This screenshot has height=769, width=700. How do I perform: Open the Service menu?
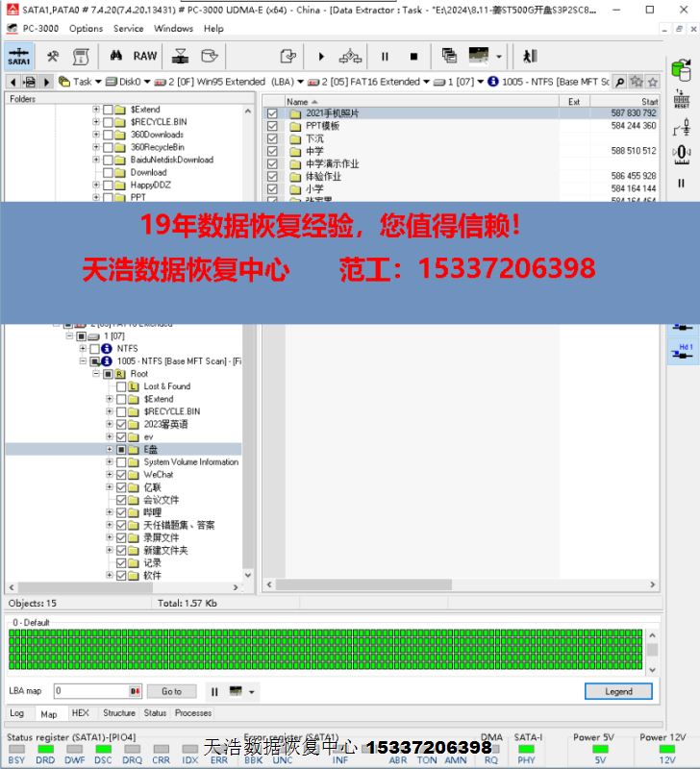[x=128, y=28]
